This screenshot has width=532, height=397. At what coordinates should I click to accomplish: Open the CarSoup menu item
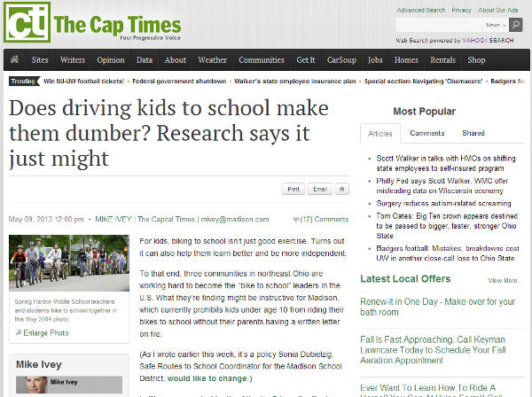click(341, 60)
